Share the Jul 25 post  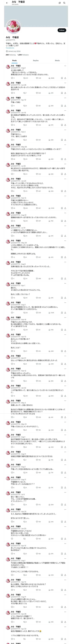coord(65,174)
